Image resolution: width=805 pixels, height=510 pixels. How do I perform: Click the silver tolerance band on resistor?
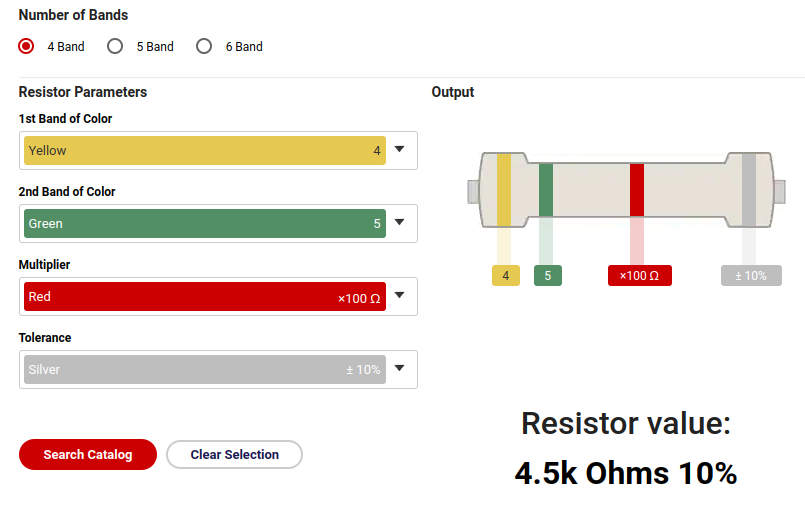pos(749,190)
